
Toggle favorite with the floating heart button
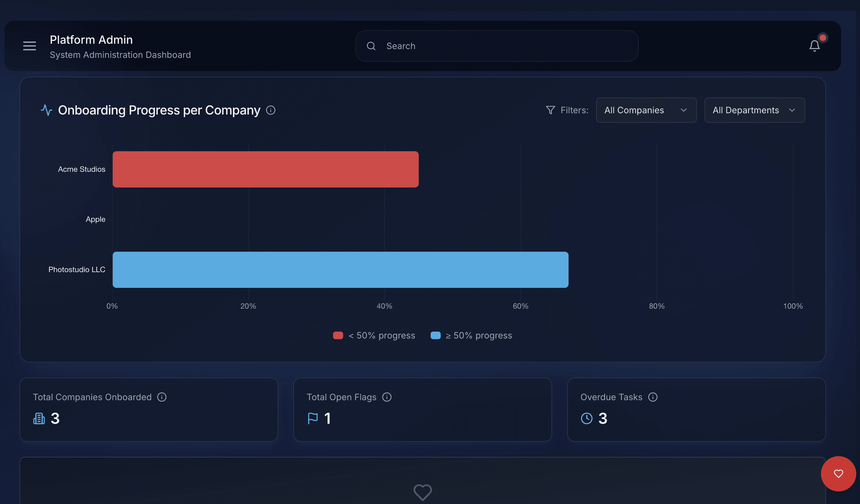839,474
